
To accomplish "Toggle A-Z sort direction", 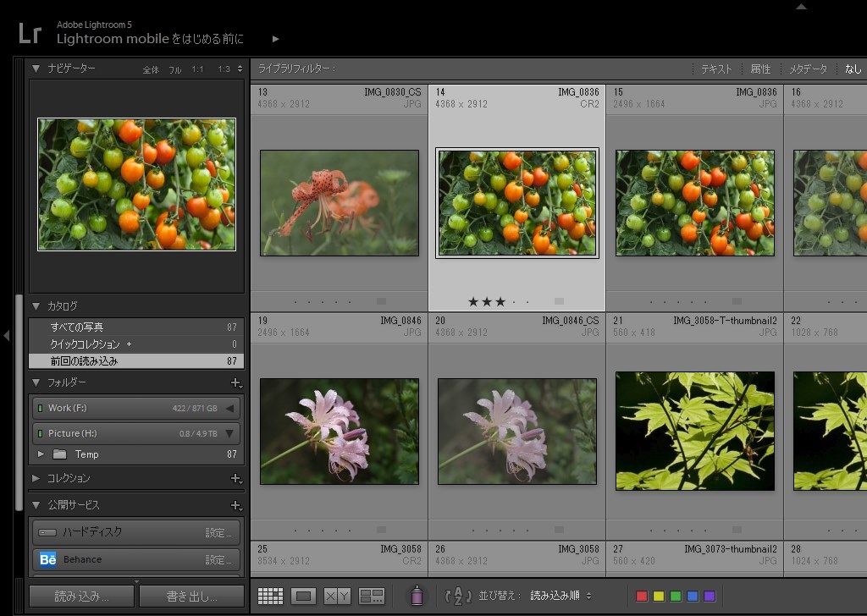I will 458,596.
